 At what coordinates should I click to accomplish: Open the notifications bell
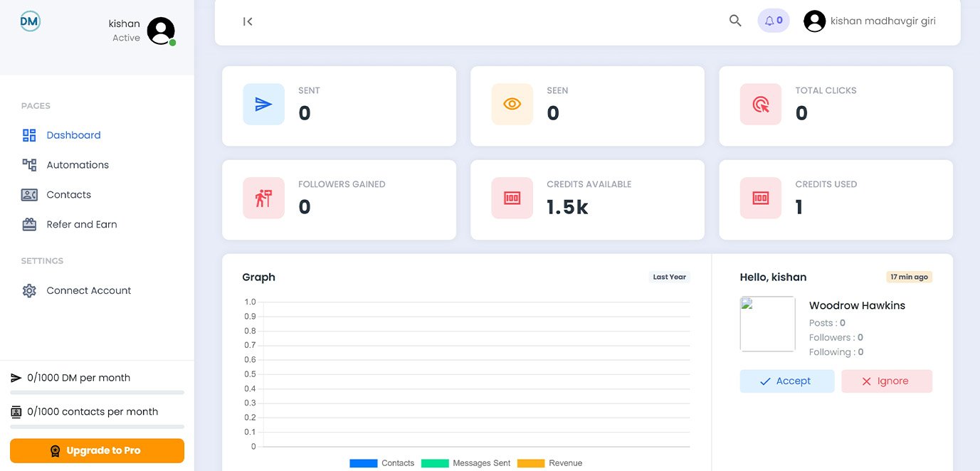[x=773, y=21]
